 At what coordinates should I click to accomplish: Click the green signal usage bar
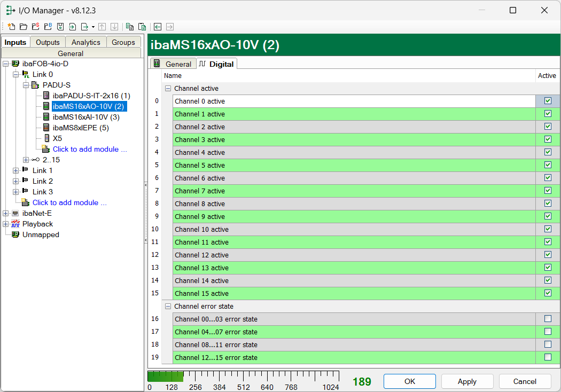click(166, 377)
